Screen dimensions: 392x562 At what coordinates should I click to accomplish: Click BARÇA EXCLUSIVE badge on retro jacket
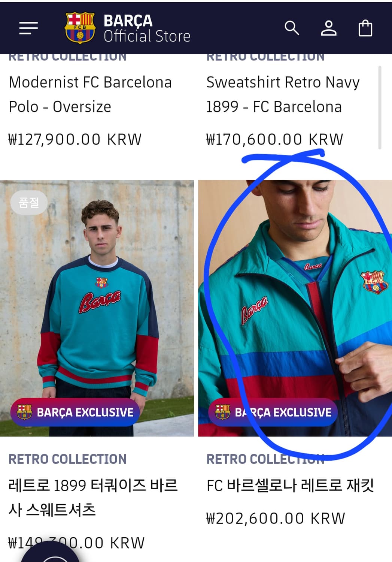pos(273,412)
